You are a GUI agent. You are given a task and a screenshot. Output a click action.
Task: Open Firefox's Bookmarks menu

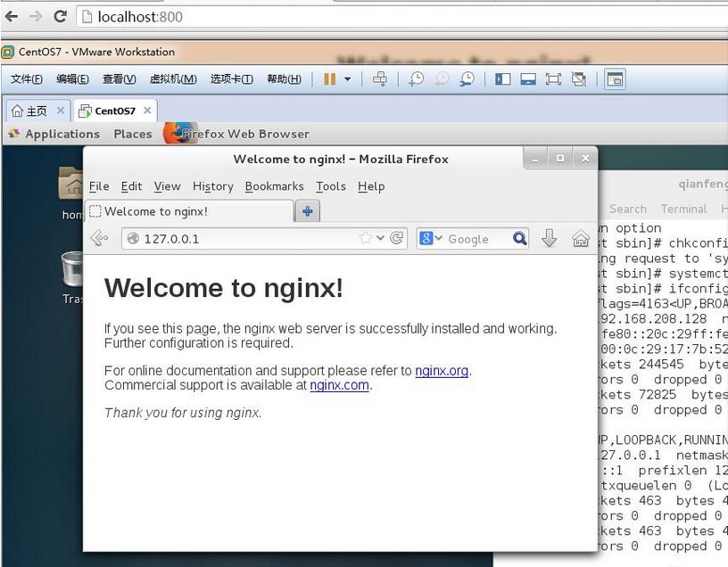click(x=274, y=186)
